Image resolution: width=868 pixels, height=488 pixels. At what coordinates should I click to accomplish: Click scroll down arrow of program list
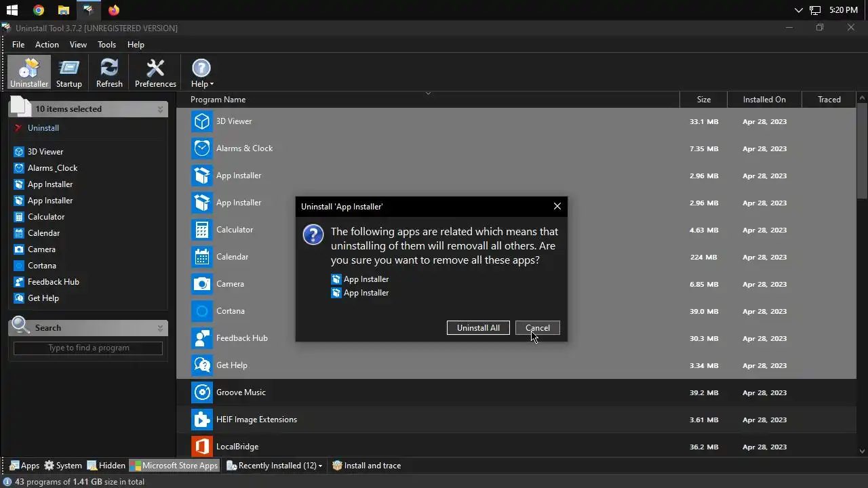click(x=862, y=451)
